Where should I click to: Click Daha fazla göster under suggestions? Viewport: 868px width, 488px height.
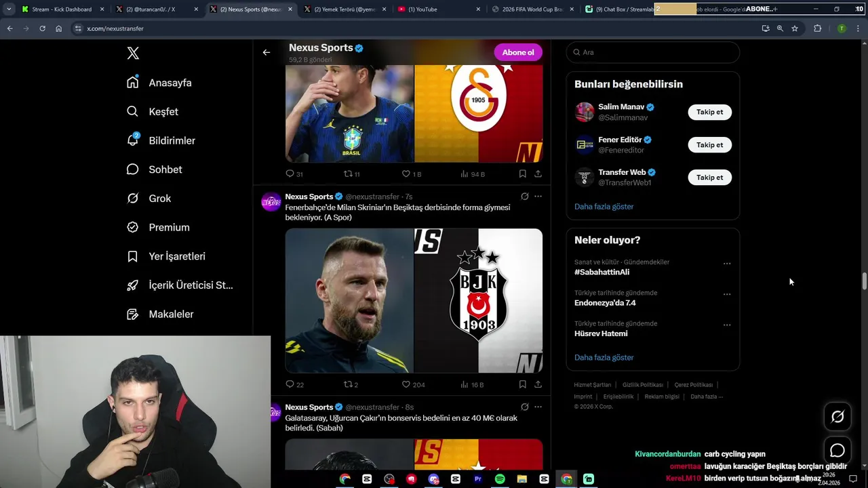604,207
